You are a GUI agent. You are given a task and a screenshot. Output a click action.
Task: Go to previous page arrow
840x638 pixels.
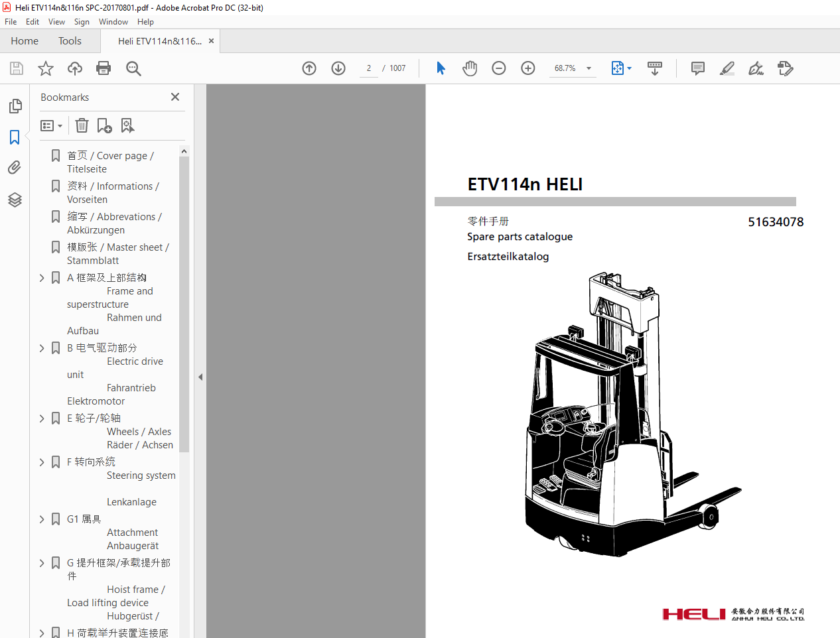click(309, 68)
